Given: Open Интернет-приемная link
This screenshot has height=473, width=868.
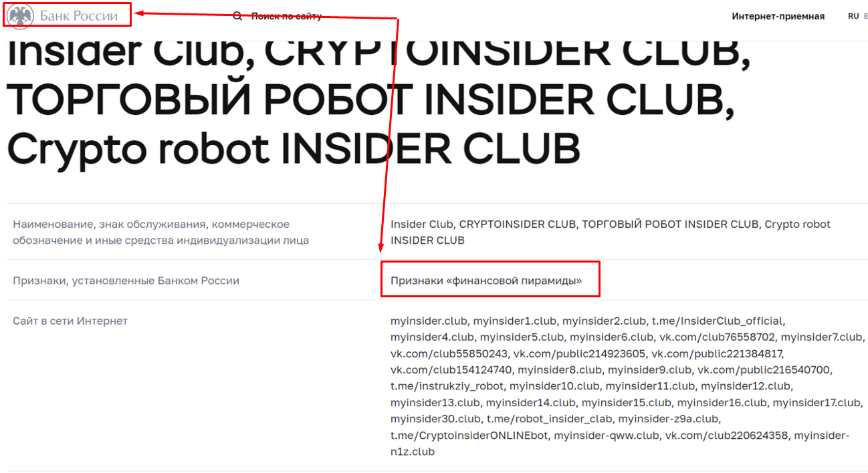Looking at the screenshot, I should (x=778, y=16).
